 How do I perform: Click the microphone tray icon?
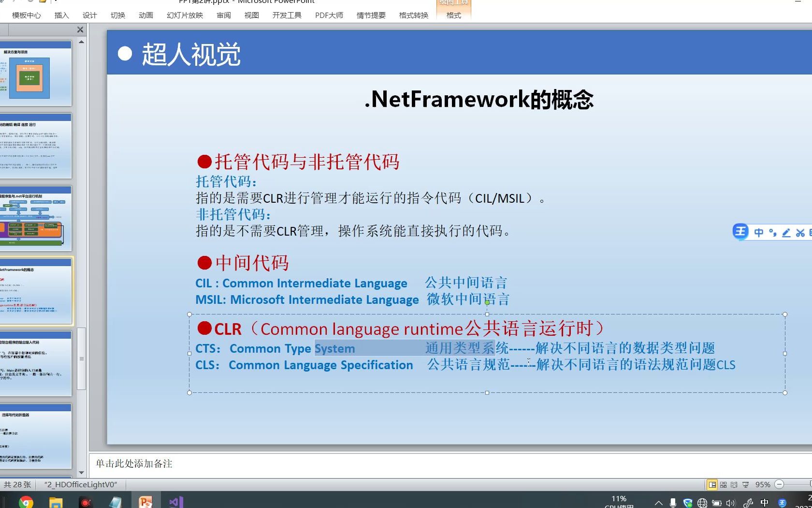pyautogui.click(x=673, y=503)
